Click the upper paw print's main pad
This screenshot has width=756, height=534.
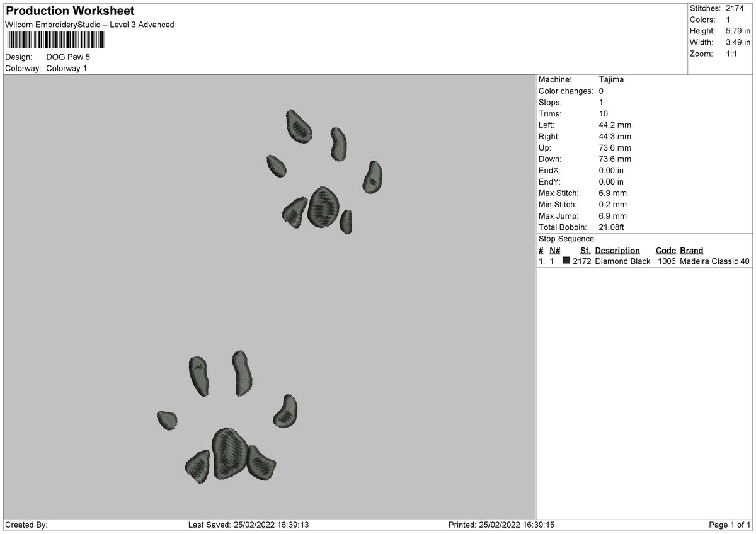coord(323,207)
